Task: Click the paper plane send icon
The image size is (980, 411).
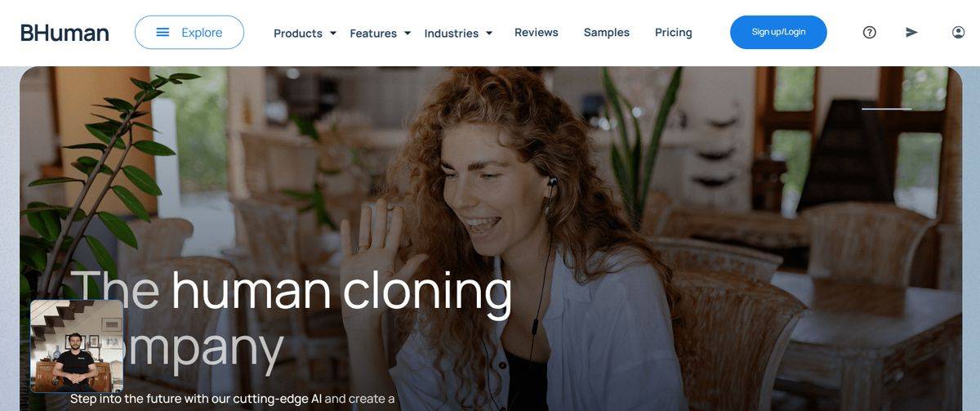Action: coord(912,33)
